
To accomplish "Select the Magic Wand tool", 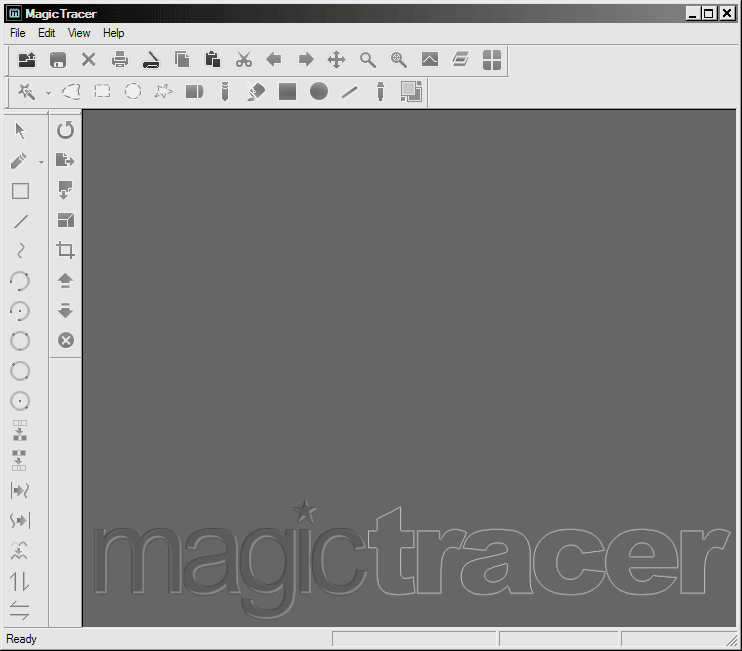I will 26,91.
